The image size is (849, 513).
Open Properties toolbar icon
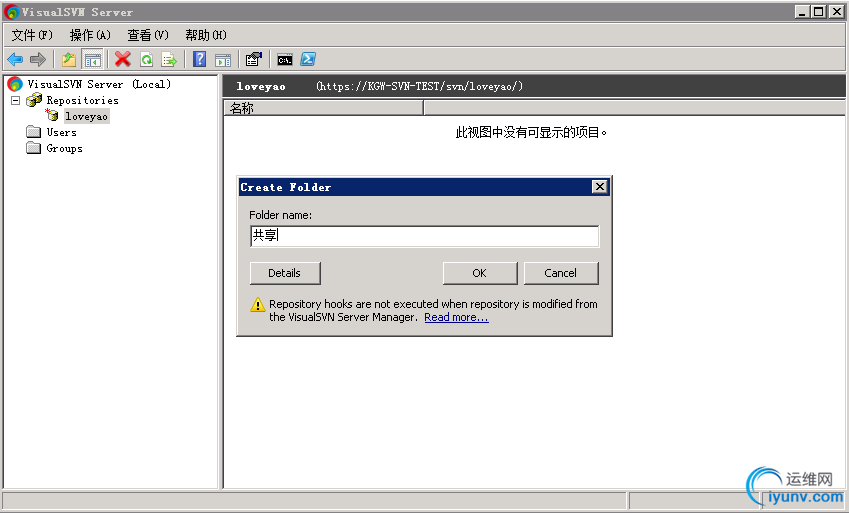pyautogui.click(x=253, y=59)
